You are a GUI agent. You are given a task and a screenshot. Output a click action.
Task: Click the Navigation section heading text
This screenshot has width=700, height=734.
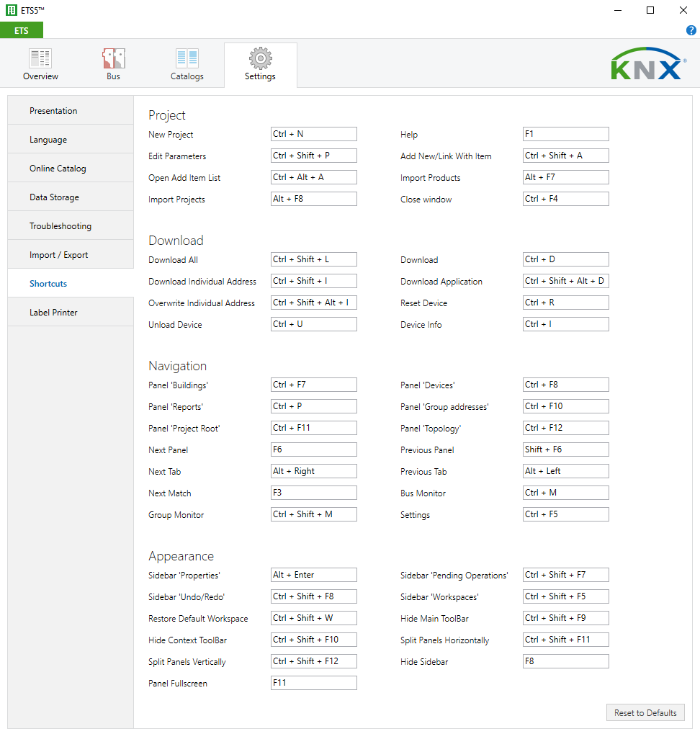point(177,366)
